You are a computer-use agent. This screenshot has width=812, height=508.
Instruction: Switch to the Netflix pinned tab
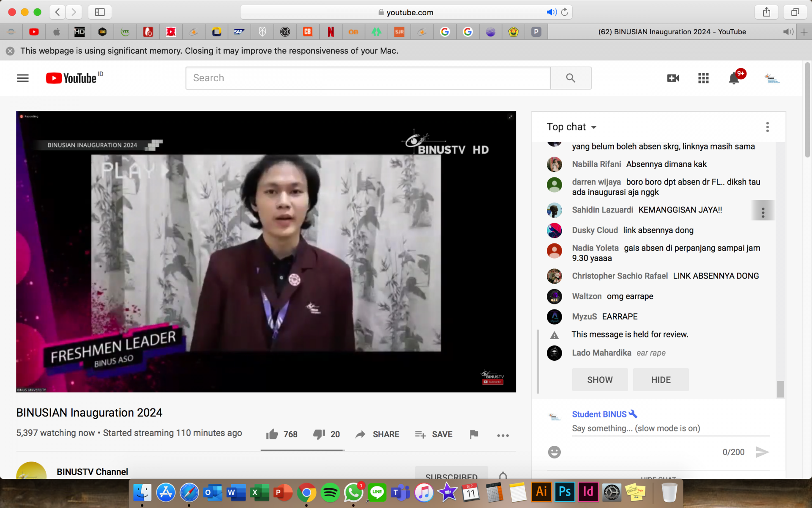point(331,32)
